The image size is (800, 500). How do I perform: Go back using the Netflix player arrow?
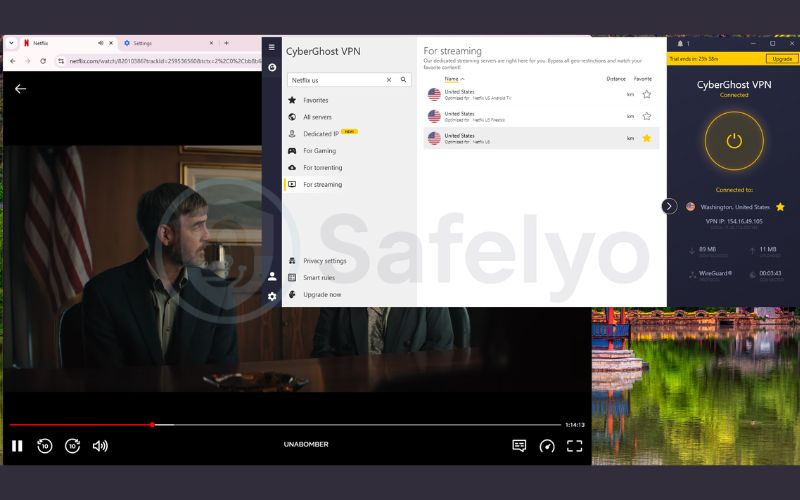pos(20,89)
